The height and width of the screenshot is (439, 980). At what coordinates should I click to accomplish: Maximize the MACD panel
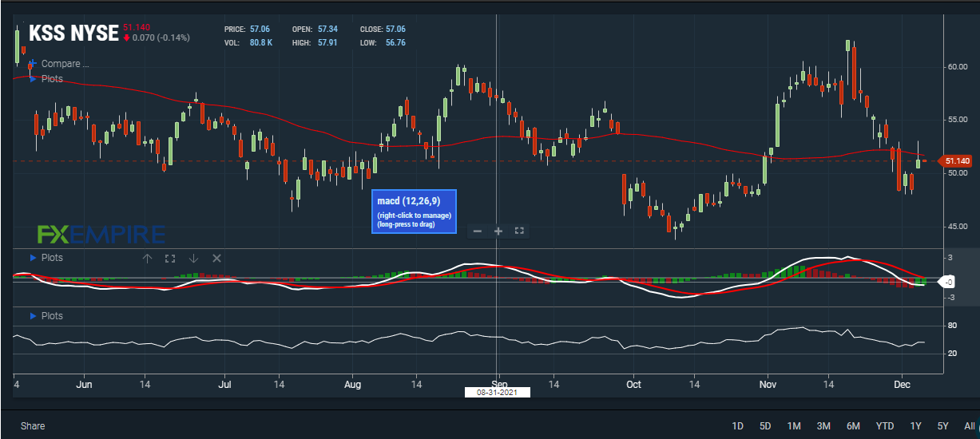169,259
